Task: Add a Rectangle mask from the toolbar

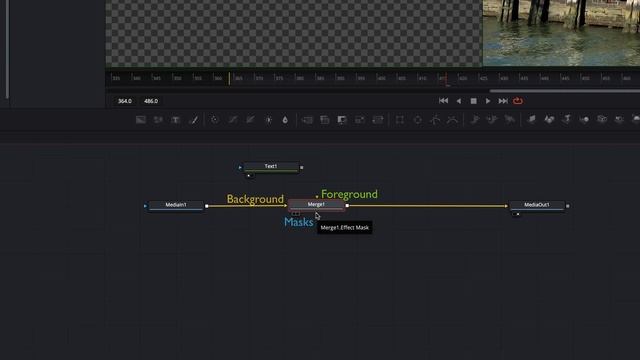Action: click(x=400, y=120)
